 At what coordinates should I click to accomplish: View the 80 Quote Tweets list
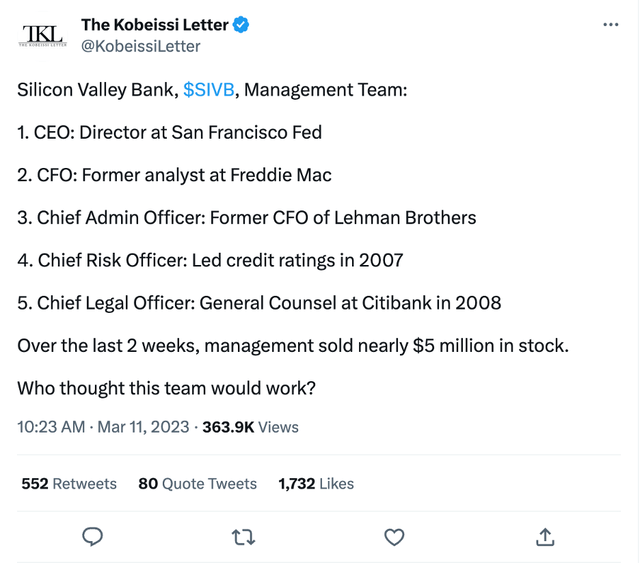(x=198, y=484)
